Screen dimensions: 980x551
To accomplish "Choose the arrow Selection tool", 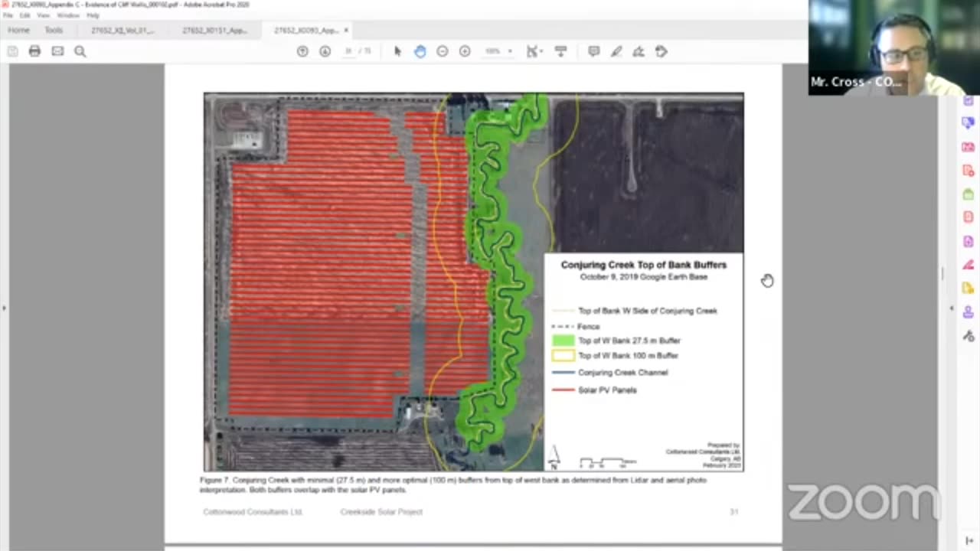I will point(397,51).
